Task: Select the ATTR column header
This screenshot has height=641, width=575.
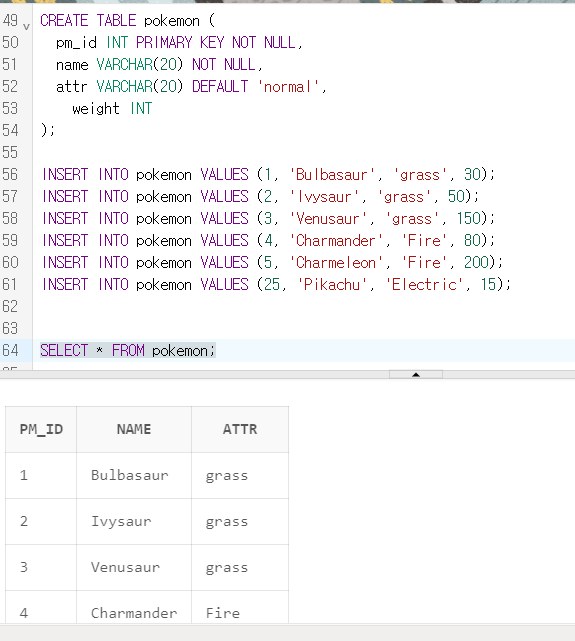Action: click(240, 429)
